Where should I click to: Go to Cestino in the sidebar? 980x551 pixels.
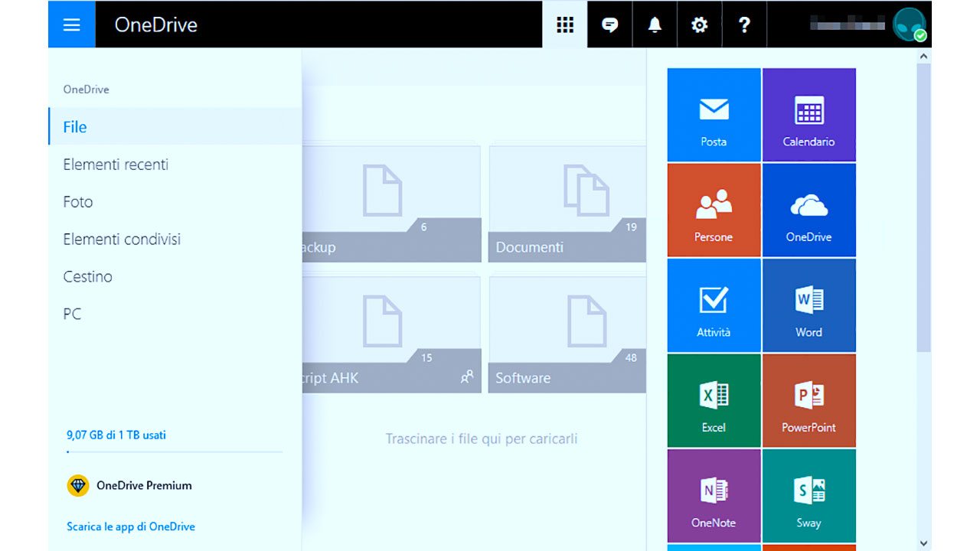click(x=88, y=276)
